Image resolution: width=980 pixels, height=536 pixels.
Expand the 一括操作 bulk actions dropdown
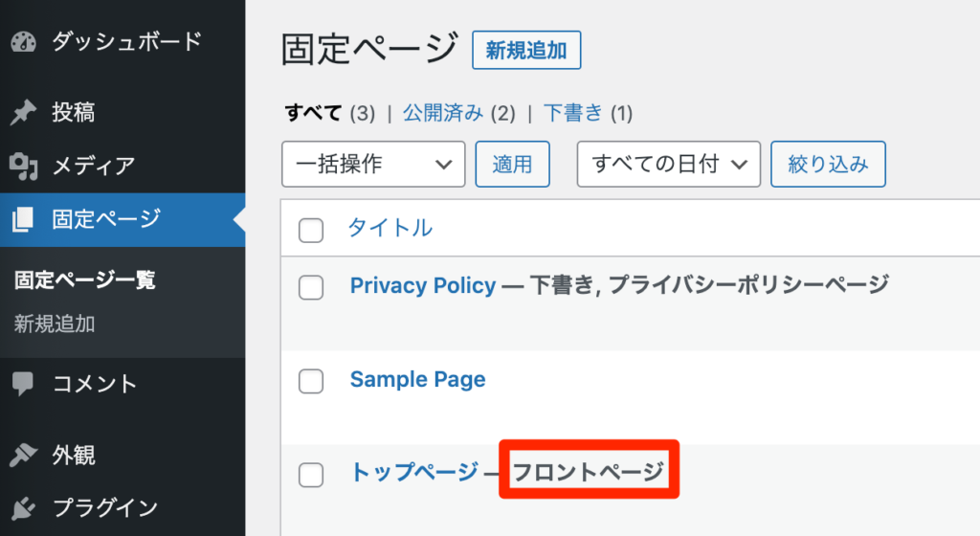[373, 165]
